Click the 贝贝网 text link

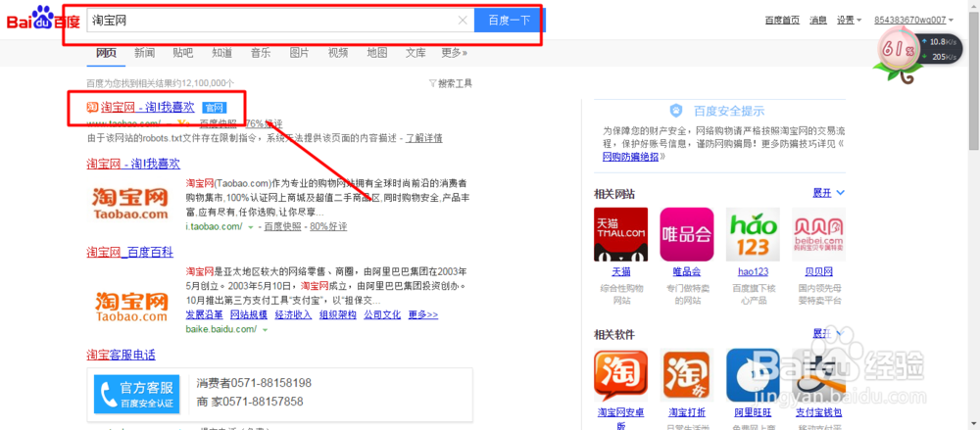(818, 271)
